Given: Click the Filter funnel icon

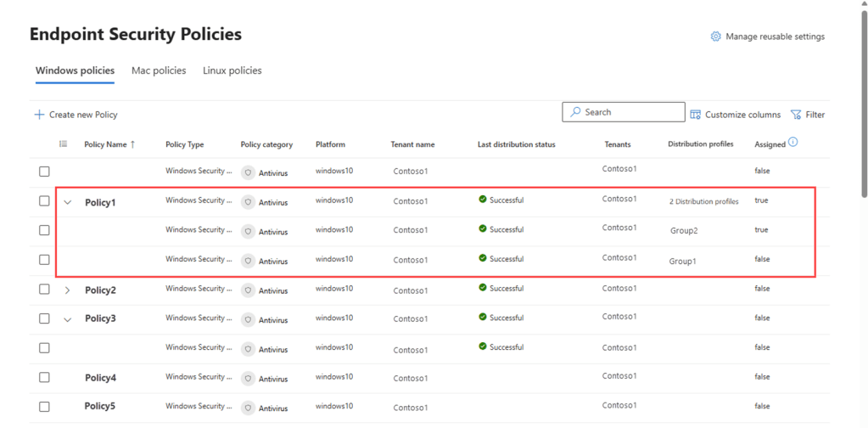Looking at the screenshot, I should pyautogui.click(x=796, y=115).
